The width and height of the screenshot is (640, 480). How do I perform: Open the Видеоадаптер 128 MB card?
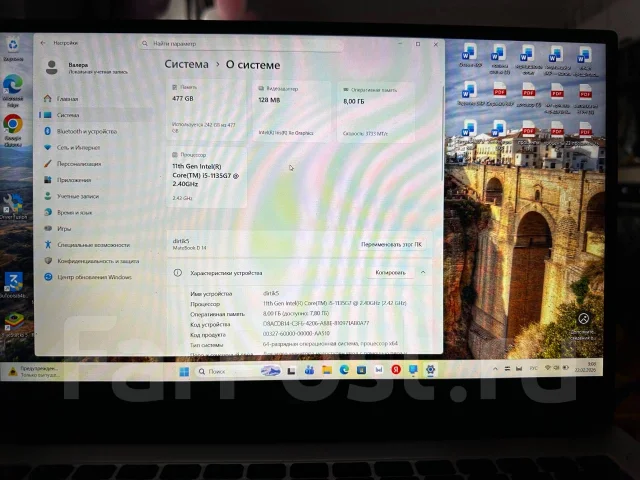[291, 111]
